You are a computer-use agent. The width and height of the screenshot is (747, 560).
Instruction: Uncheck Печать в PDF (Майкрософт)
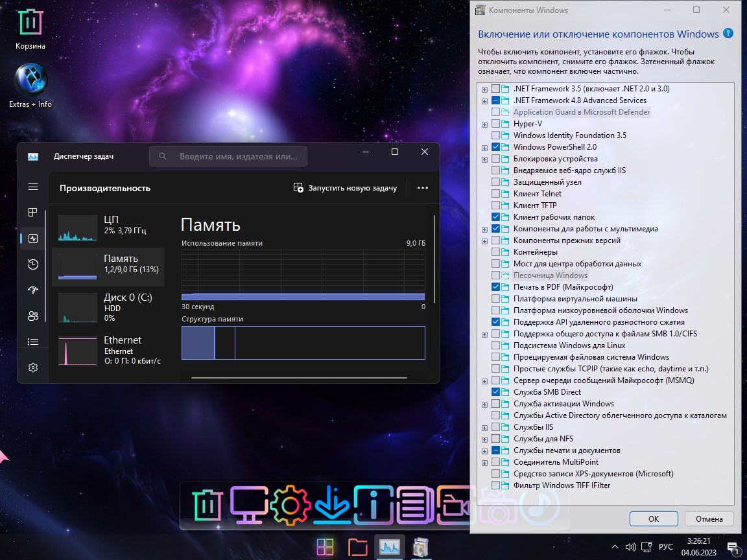496,287
